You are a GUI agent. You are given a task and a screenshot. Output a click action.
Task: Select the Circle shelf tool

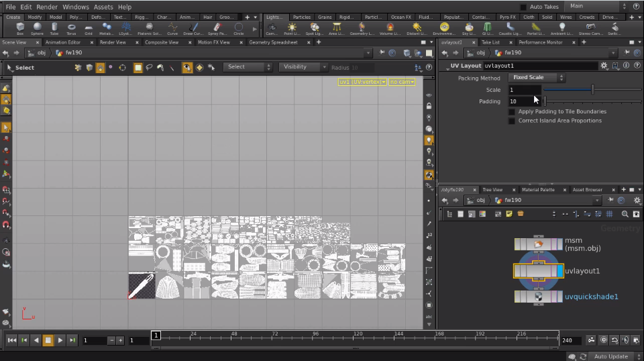click(239, 29)
